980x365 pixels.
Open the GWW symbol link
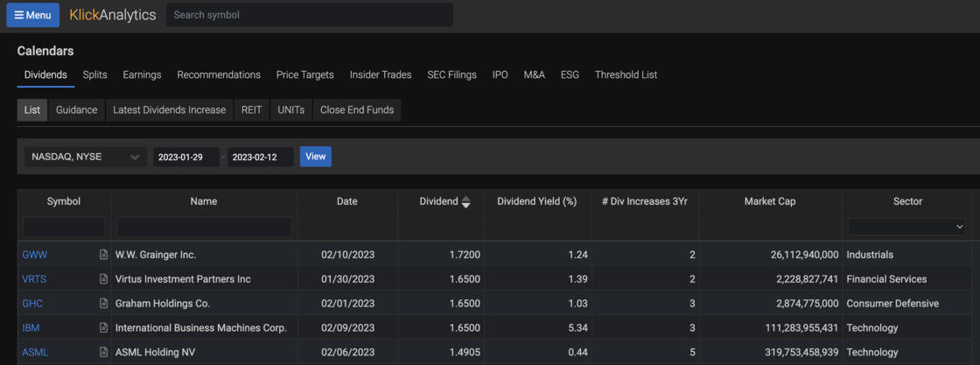(x=35, y=255)
